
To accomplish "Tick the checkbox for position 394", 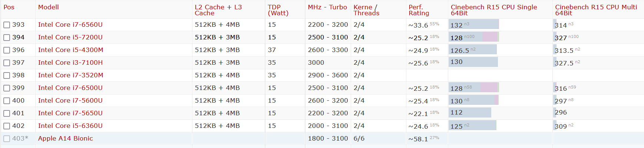I will 7,38.
